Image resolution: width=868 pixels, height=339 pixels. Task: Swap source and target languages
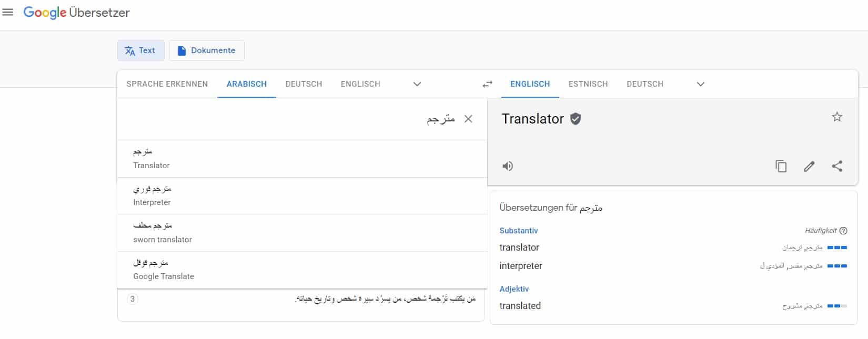[488, 84]
